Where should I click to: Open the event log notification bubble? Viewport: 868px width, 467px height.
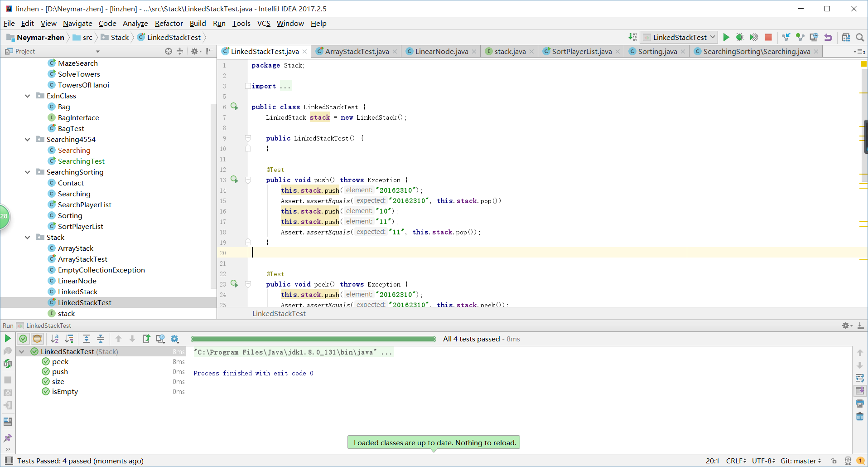pos(860,461)
